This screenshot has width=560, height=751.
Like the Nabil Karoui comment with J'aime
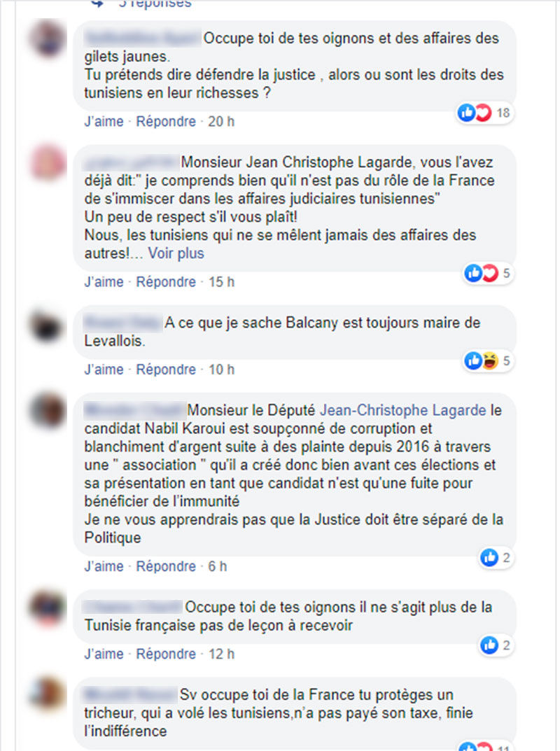pos(104,566)
